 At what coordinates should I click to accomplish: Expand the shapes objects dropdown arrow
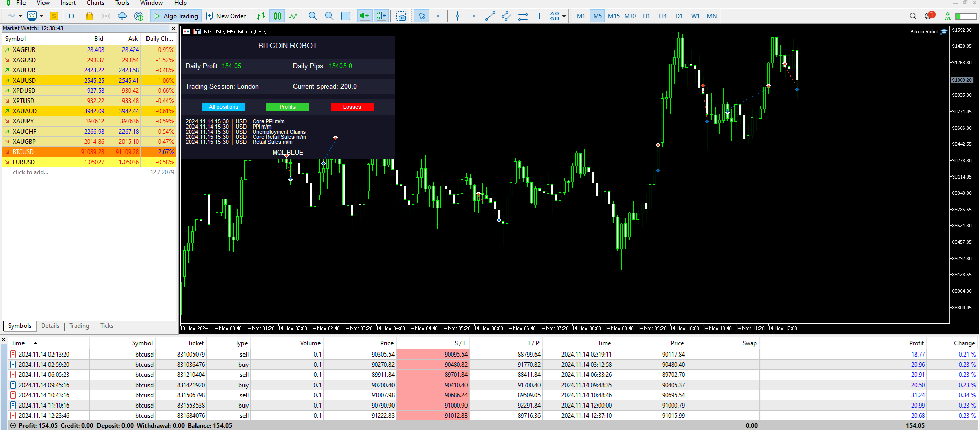coord(564,16)
